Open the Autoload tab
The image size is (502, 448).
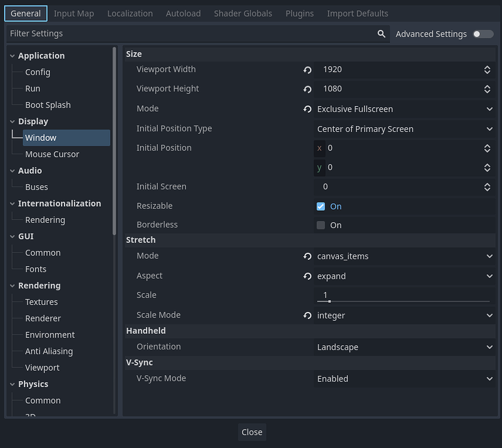click(x=183, y=13)
